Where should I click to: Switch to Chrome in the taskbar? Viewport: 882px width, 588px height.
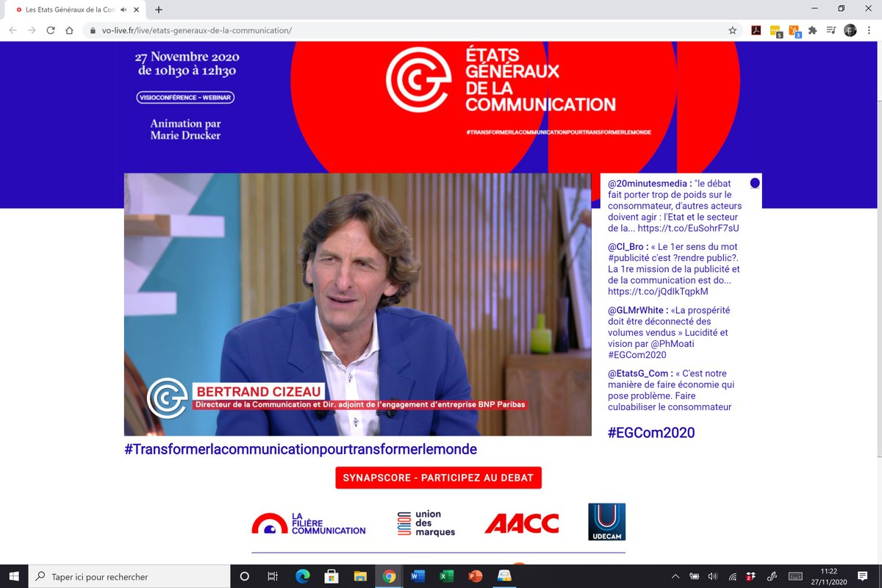point(389,576)
